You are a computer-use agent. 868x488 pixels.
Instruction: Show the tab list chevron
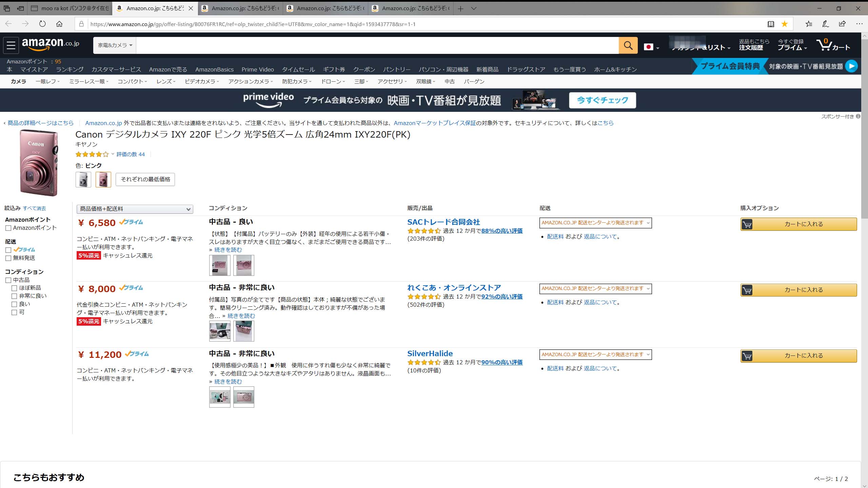click(474, 8)
